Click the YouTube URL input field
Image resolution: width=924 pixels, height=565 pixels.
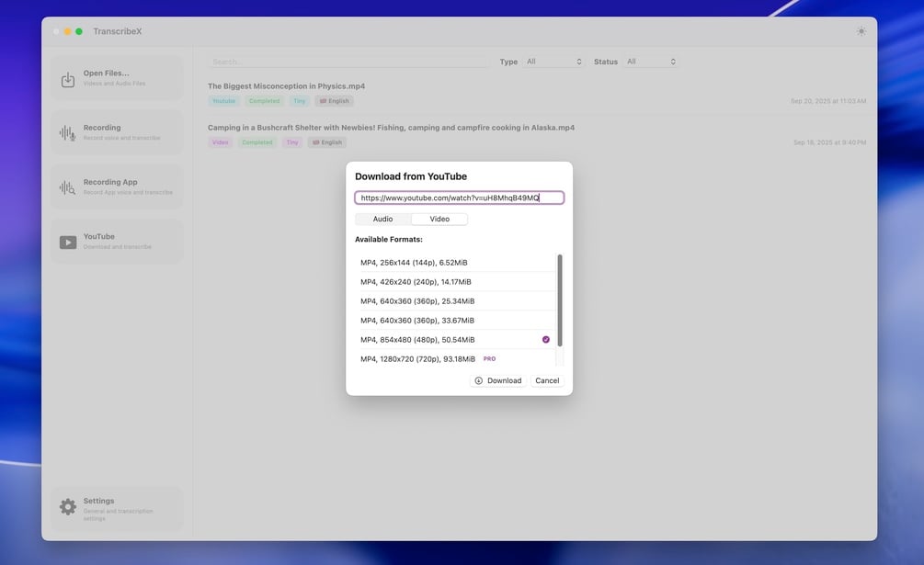(x=459, y=198)
